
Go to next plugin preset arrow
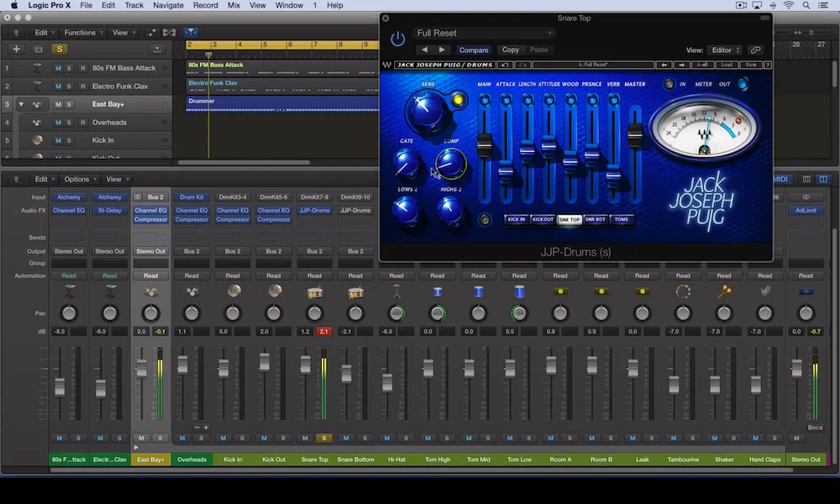click(442, 50)
